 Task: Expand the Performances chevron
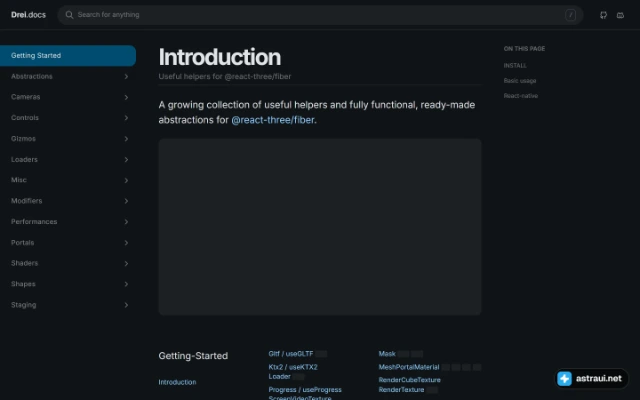(x=126, y=222)
